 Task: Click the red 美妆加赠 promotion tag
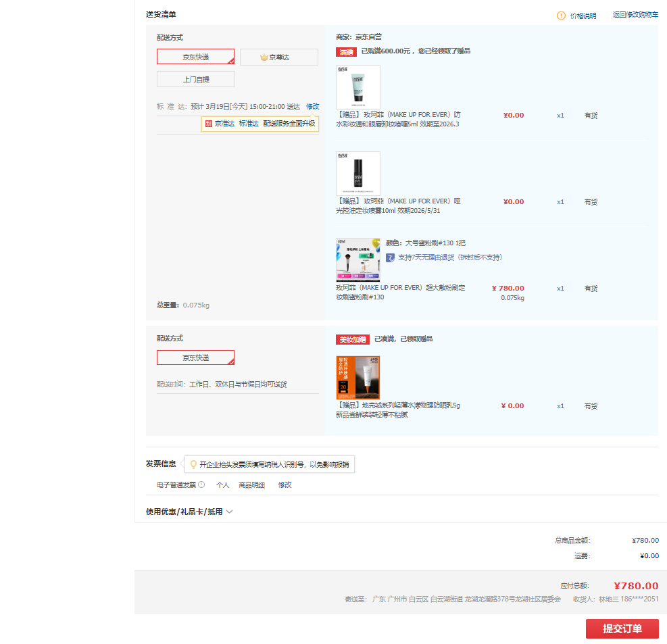pos(353,339)
